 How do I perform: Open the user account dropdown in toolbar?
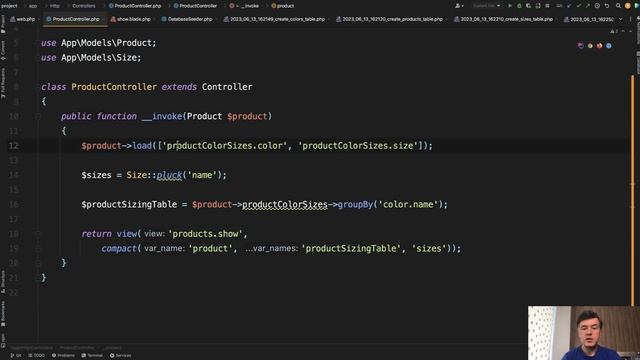tap(459, 6)
